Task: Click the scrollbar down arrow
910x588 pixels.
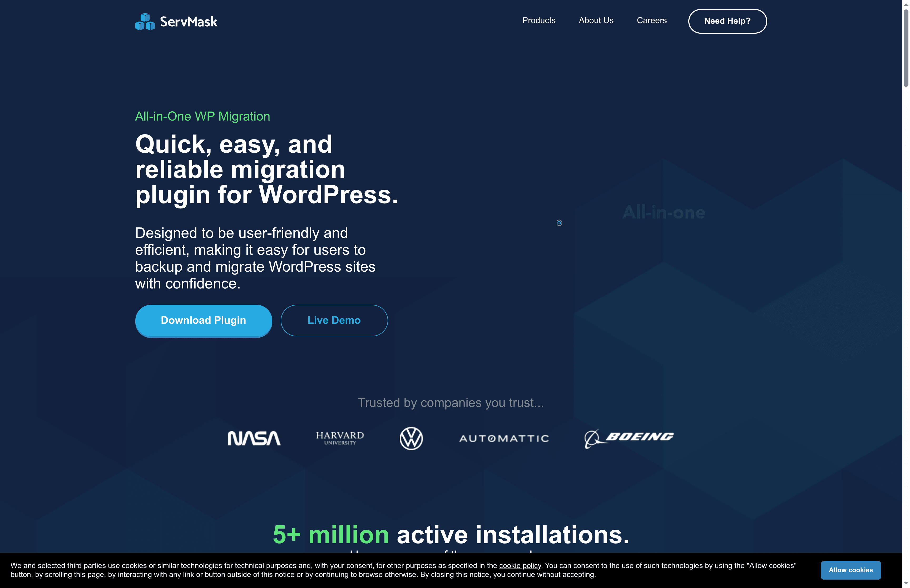Action: click(906, 583)
